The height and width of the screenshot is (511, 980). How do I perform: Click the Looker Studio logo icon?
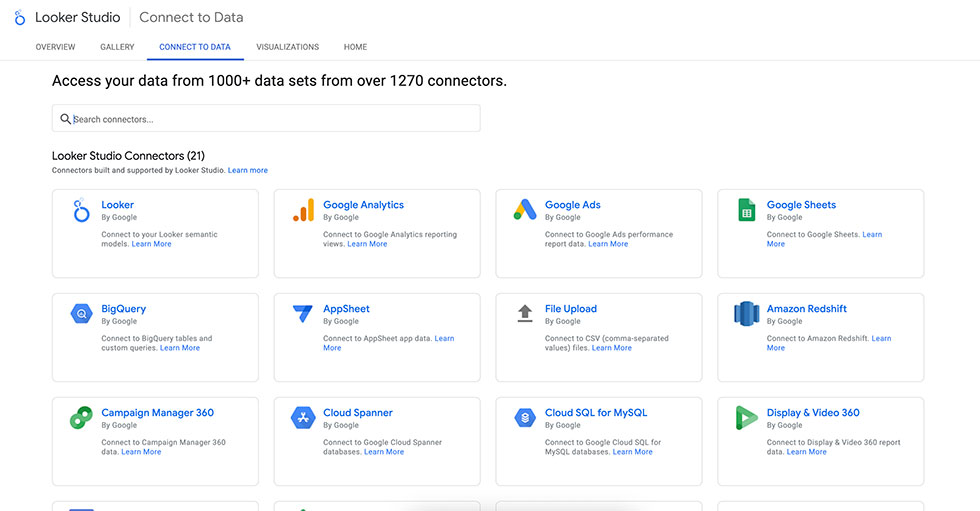[19, 17]
